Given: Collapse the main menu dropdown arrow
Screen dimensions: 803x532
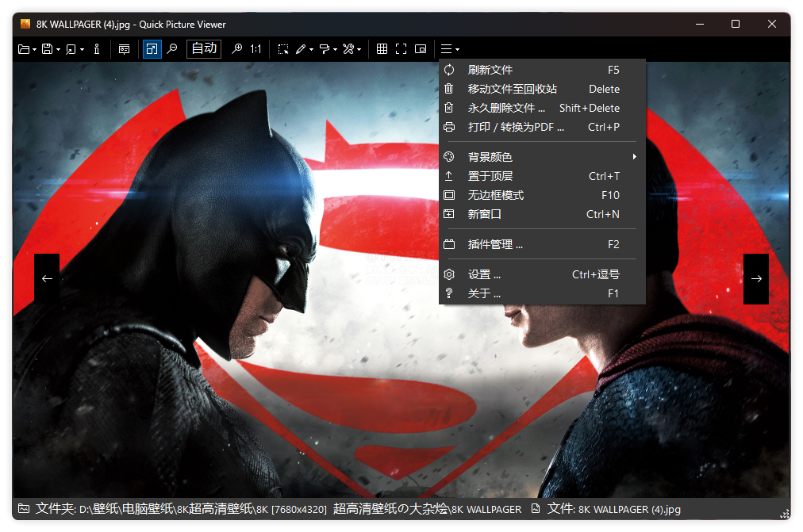Looking at the screenshot, I should tap(457, 50).
